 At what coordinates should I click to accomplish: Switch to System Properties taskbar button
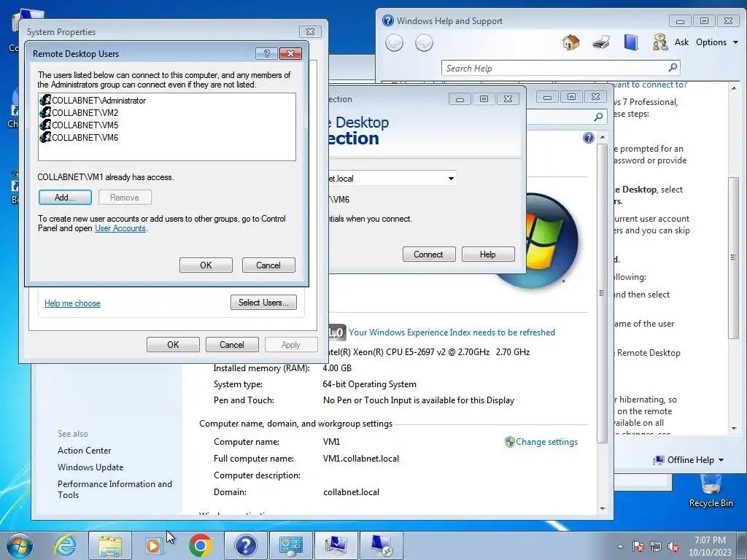(336, 545)
